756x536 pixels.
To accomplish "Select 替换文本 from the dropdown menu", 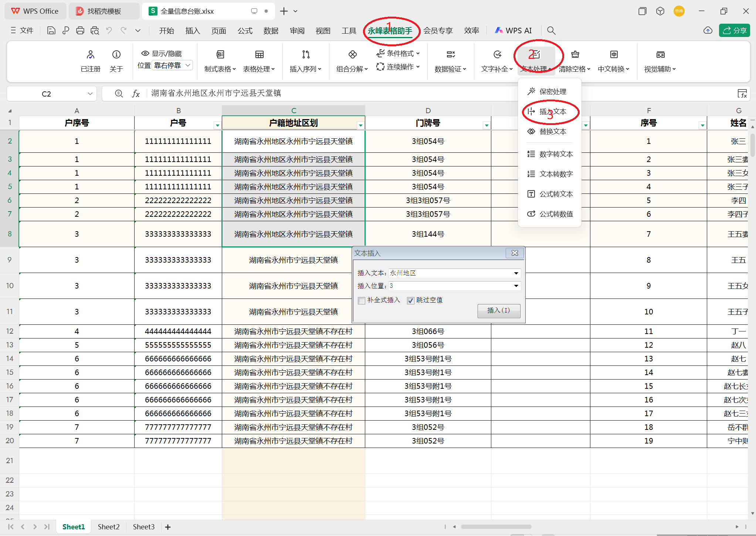I will pyautogui.click(x=552, y=132).
